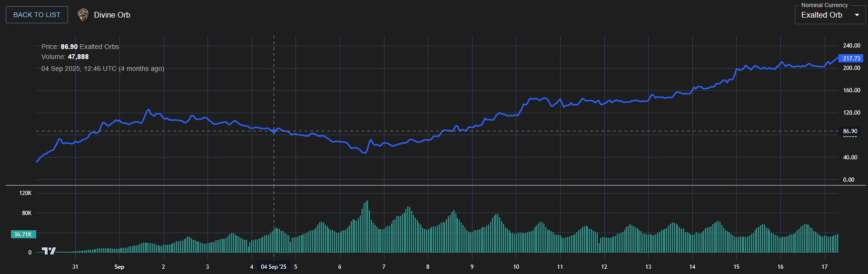This screenshot has width=868, height=274.
Task: Click the 120K volume axis label
Action: click(25, 193)
